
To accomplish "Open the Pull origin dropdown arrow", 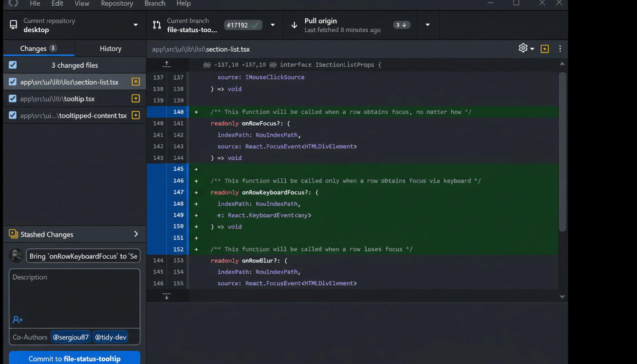I will click(427, 25).
